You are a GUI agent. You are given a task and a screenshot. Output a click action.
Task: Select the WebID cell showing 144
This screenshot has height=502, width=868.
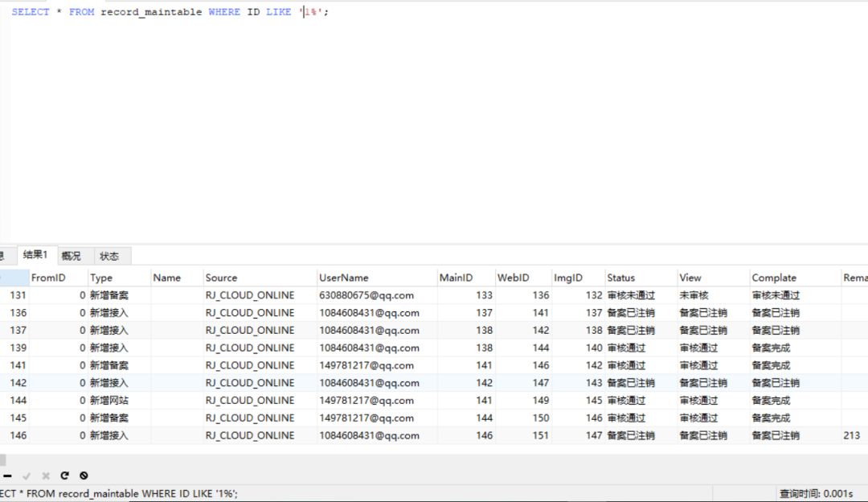[523, 348]
